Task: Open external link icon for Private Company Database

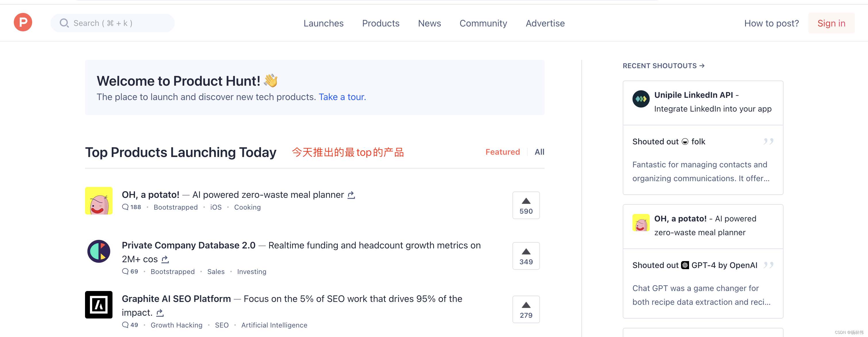Action: 165,259
